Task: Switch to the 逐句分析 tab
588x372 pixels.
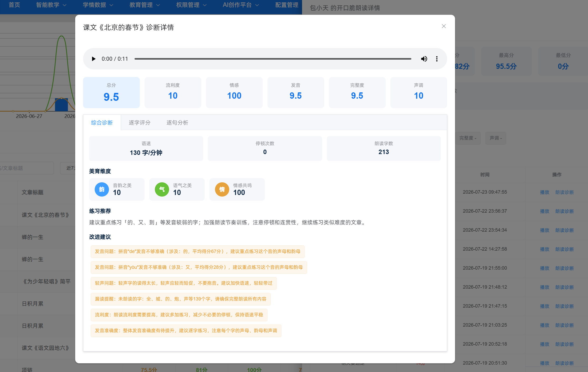Action: 177,123
